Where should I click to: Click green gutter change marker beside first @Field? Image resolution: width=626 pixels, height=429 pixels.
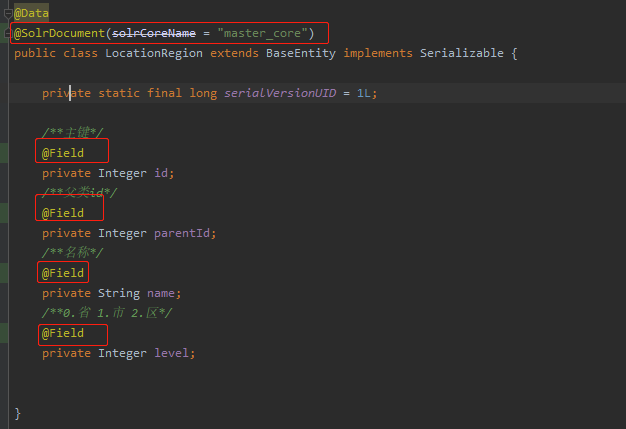(x=4, y=153)
